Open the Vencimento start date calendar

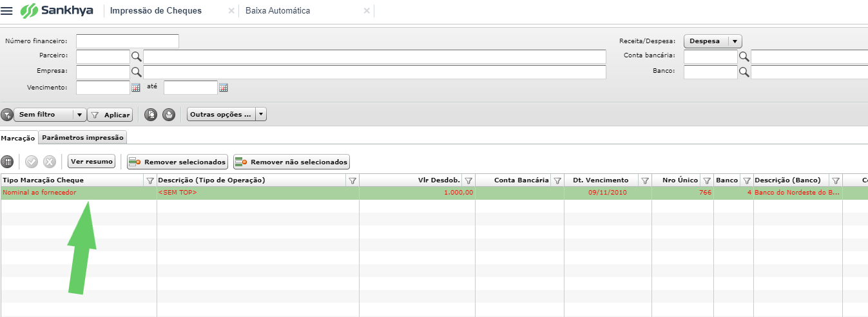click(136, 88)
